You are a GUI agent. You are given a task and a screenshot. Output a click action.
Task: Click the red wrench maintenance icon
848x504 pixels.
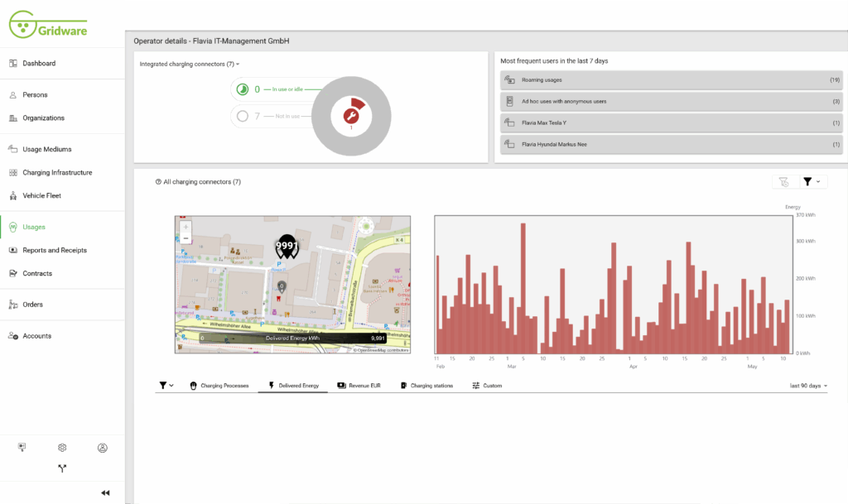click(x=350, y=116)
